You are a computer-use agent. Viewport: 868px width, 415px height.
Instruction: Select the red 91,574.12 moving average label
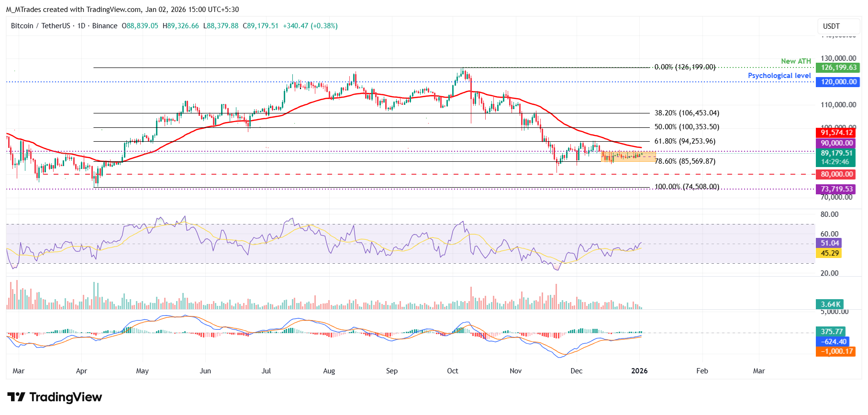[x=836, y=133]
